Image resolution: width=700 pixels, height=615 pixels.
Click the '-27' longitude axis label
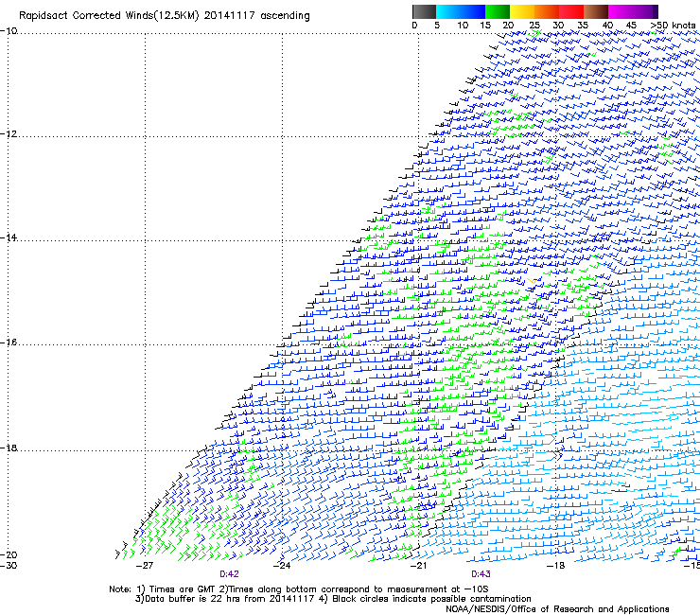coord(144,566)
